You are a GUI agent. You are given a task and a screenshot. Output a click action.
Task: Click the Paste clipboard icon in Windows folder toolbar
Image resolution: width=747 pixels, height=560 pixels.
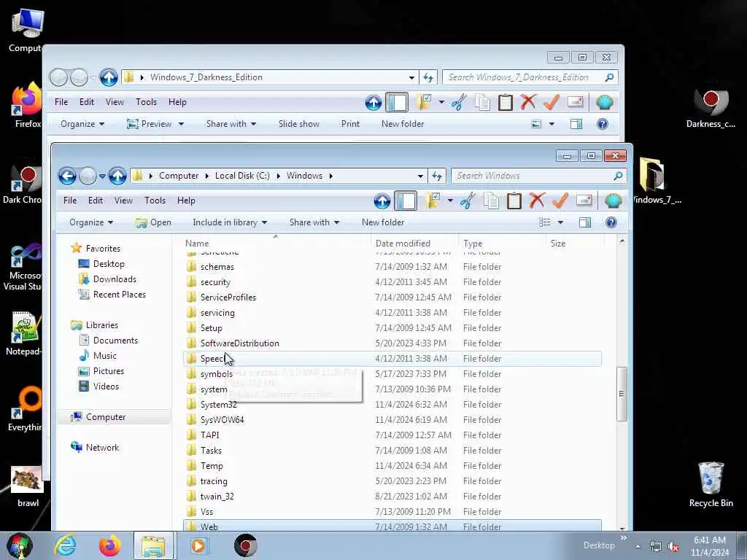coord(514,201)
